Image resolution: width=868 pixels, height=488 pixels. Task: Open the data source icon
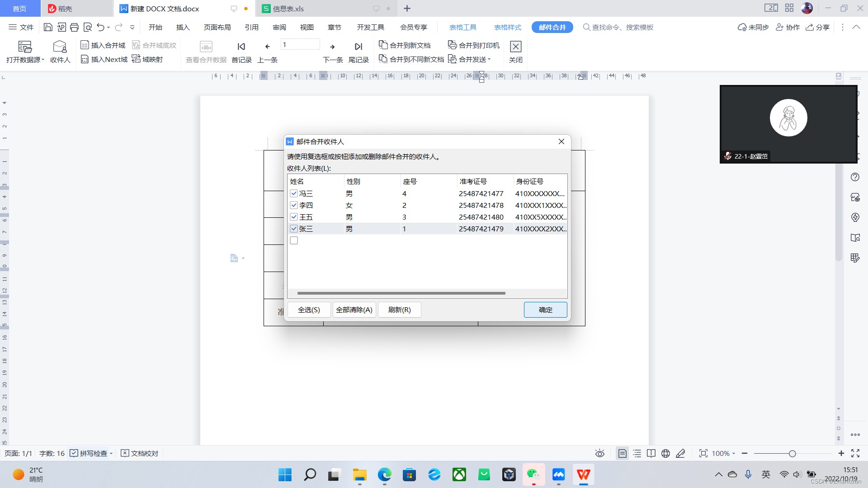pos(24,47)
